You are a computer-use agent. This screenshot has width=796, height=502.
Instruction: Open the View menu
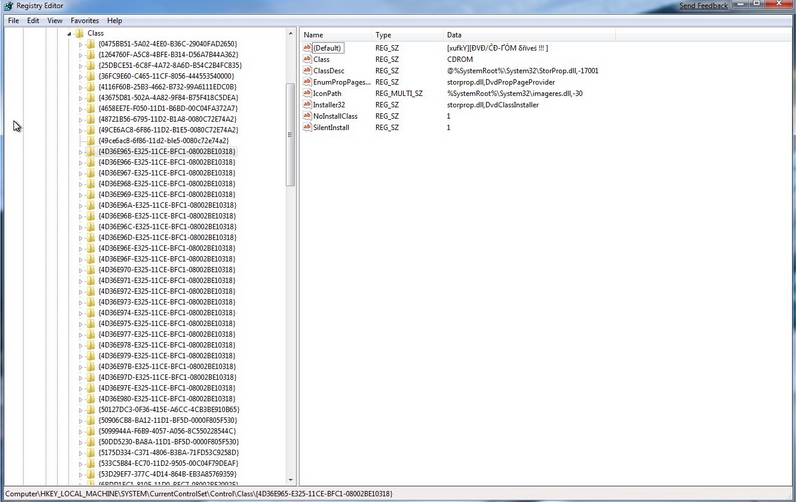tap(54, 20)
